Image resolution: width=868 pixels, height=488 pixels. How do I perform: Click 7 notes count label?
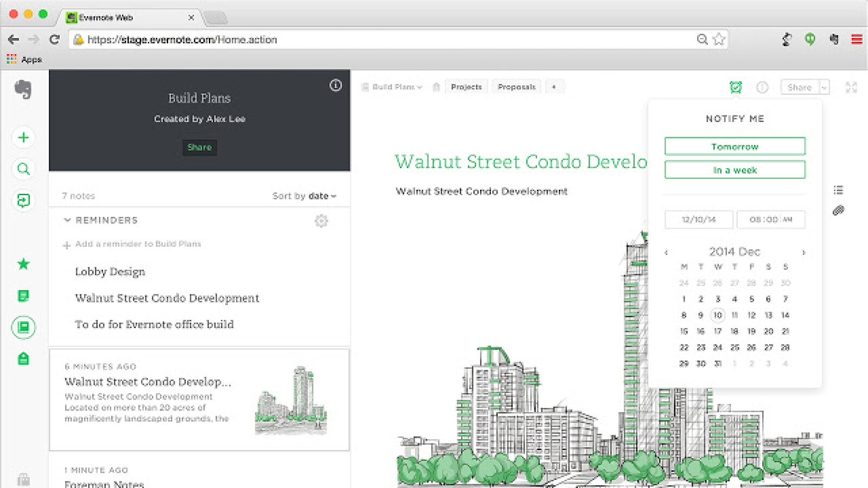[78, 196]
